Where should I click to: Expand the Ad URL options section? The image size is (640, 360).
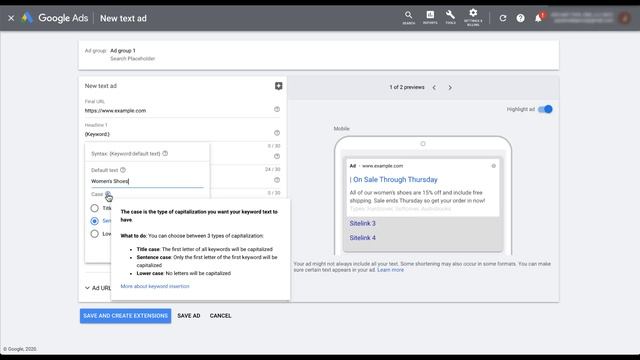[98, 288]
